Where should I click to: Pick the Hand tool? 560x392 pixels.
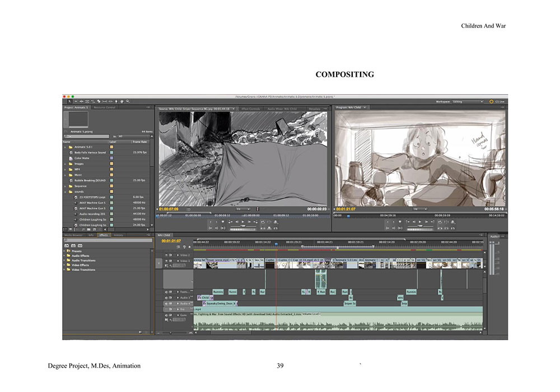[x=122, y=101]
